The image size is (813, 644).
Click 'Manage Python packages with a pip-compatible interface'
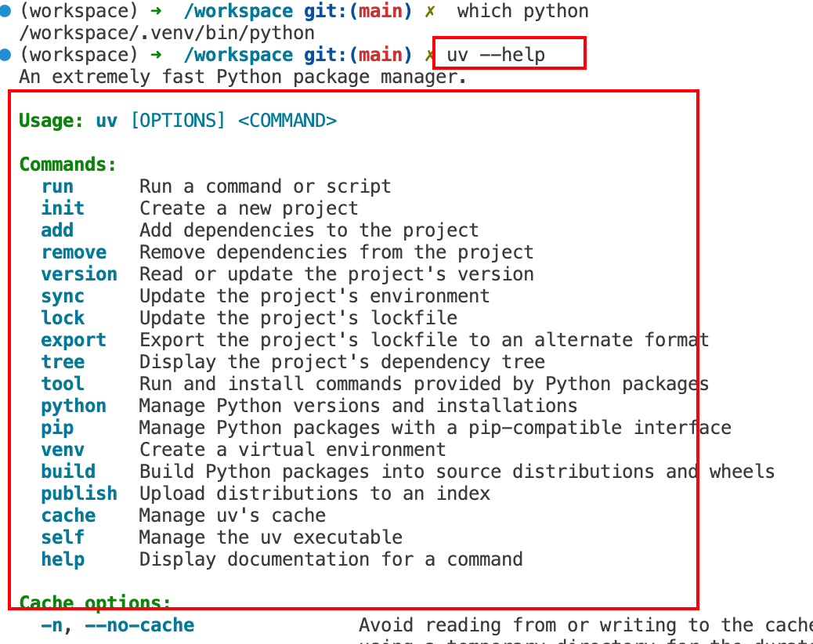click(435, 429)
